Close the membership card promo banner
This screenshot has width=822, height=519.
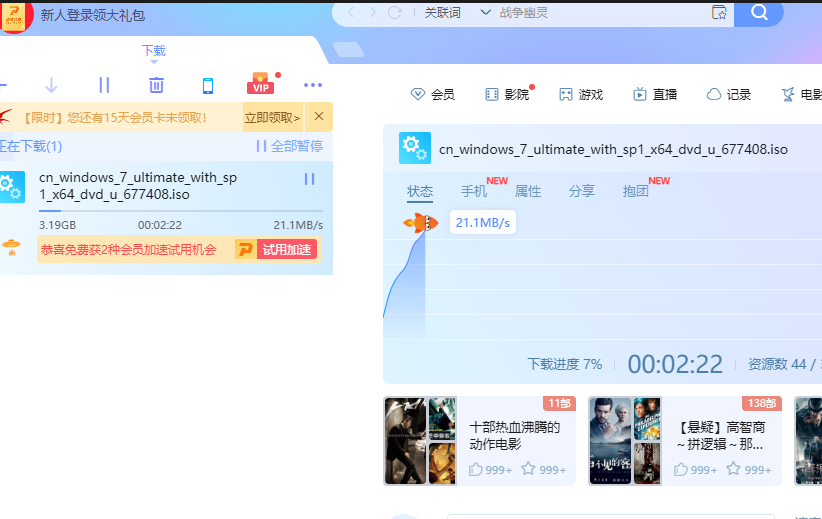click(319, 117)
